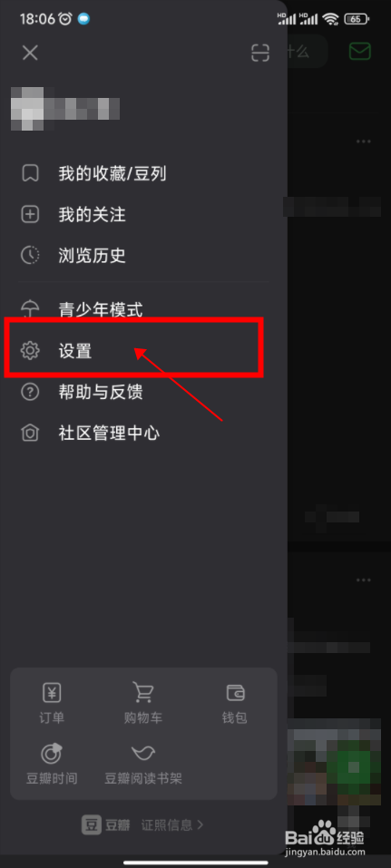Open 豆瓣时间 shortcut
The width and height of the screenshot is (391, 868).
52,764
